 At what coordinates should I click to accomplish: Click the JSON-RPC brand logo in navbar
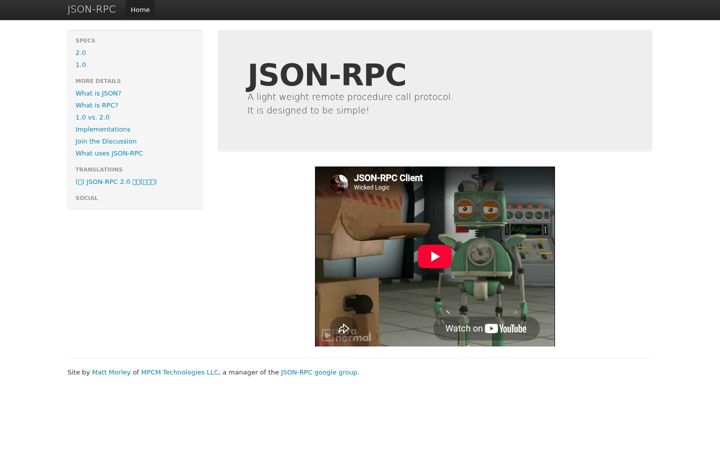pos(91,9)
